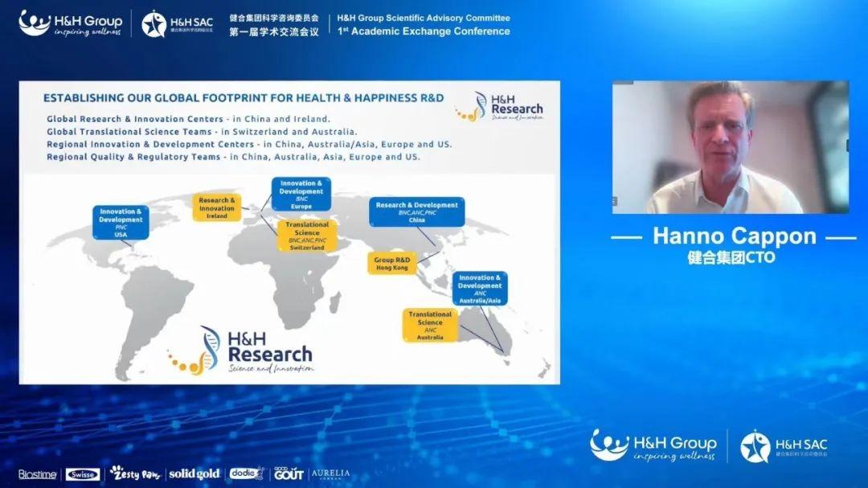Click the 'Regional Quality & Regulatory Teams' line

click(233, 157)
